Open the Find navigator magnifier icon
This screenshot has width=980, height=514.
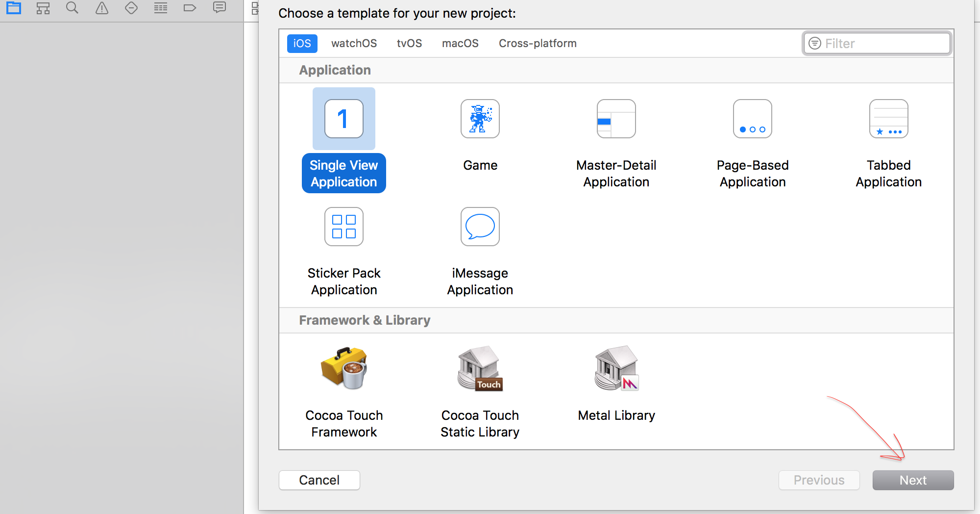tap(72, 8)
